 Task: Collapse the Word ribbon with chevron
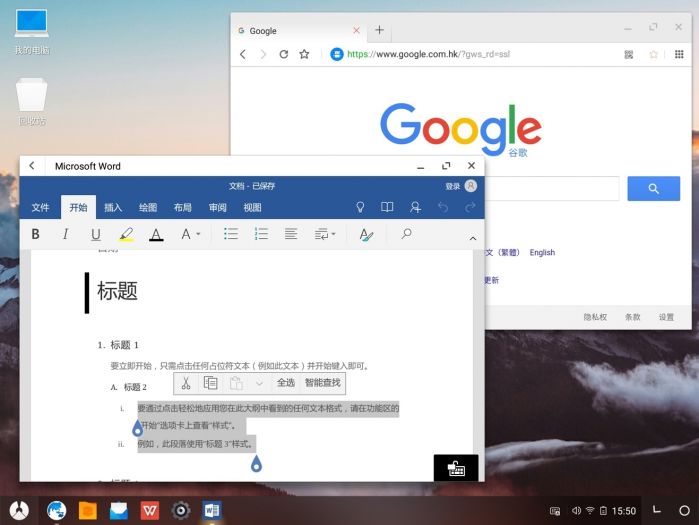473,238
